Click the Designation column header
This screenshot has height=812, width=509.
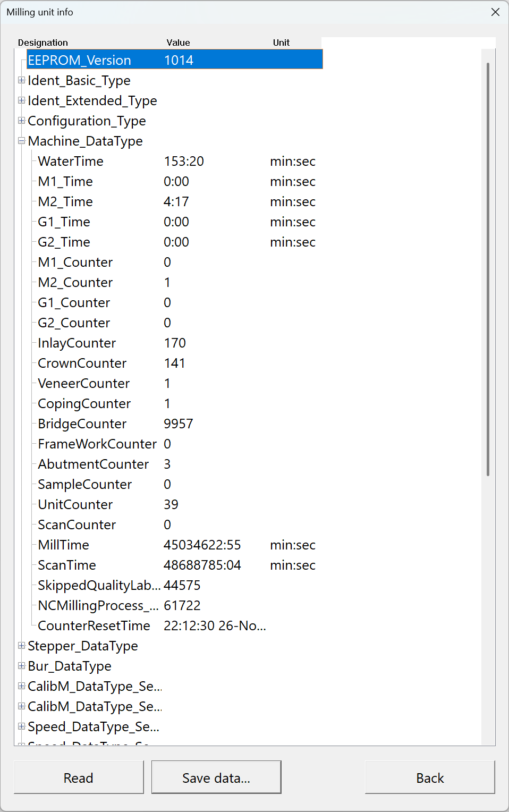[43, 43]
